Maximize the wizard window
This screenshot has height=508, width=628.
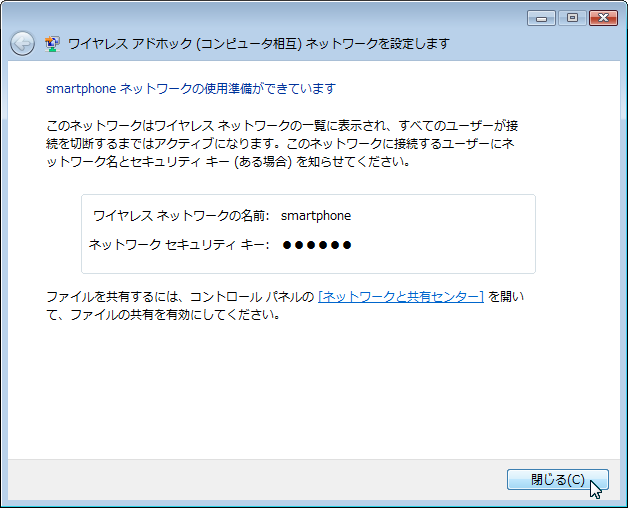pyautogui.click(x=572, y=18)
